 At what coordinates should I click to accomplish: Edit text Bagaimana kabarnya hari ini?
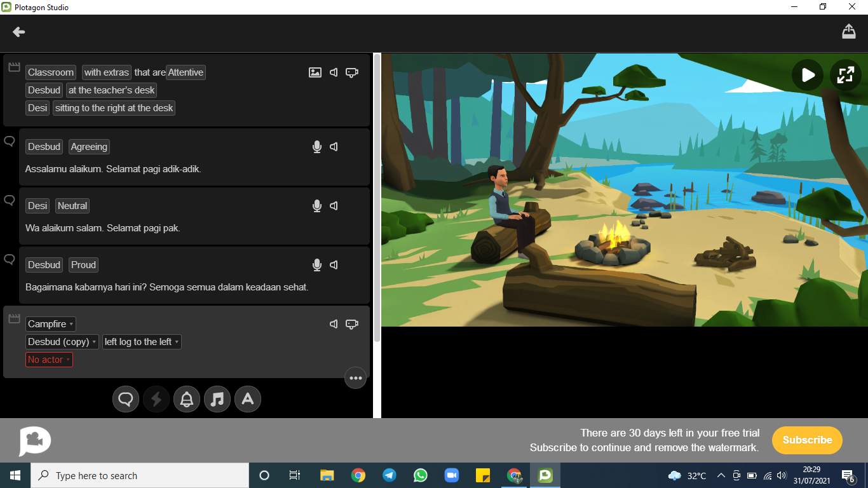click(86, 287)
